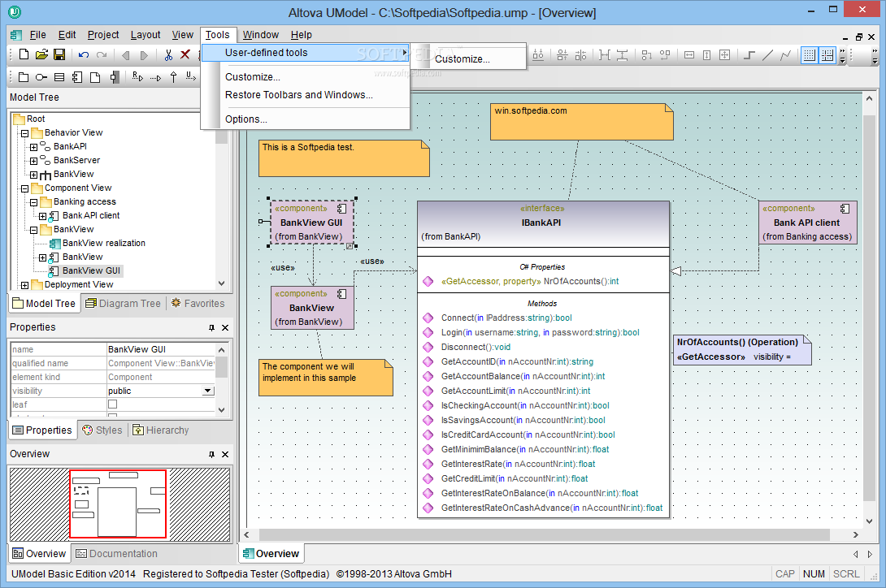Save the project with the floppy icon
Screen dimensions: 886x588
(x=59, y=54)
